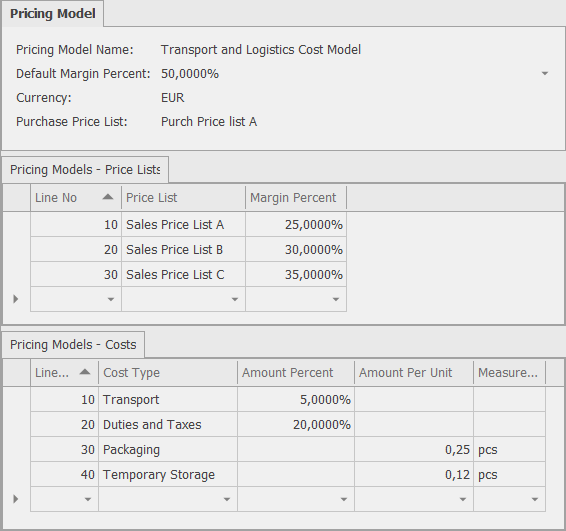Open the Pricing Models - Costs tab
Screen dimensions: 566x531
point(73,345)
